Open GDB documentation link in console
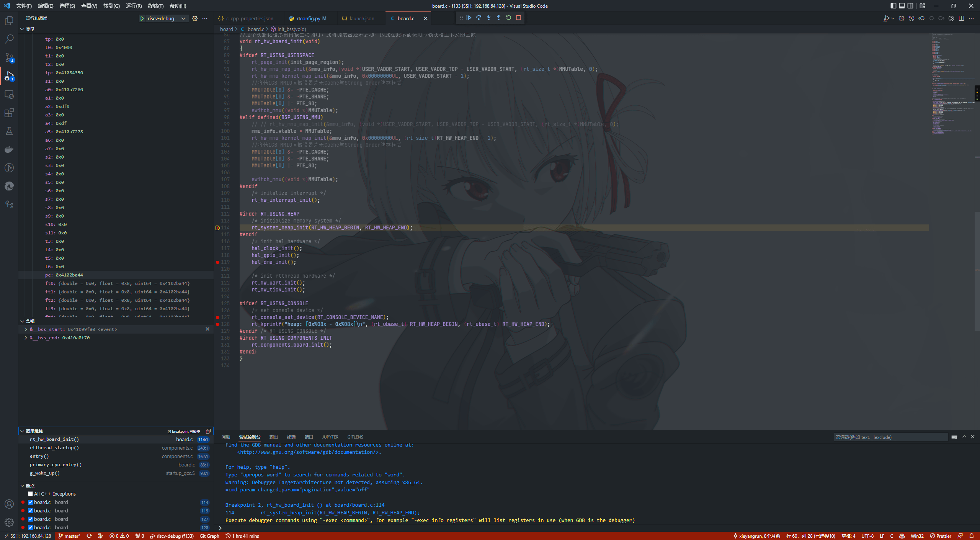 309,452
